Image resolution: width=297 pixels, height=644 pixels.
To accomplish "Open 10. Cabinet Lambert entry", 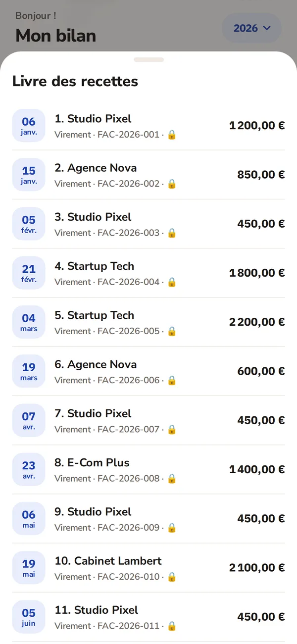I will pos(148,568).
